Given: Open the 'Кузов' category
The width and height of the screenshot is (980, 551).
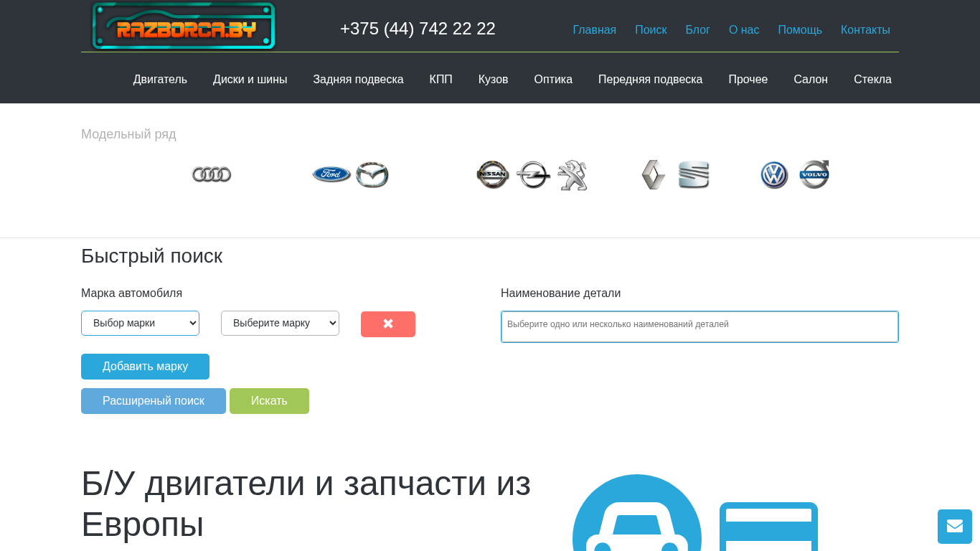Looking at the screenshot, I should coord(494,80).
